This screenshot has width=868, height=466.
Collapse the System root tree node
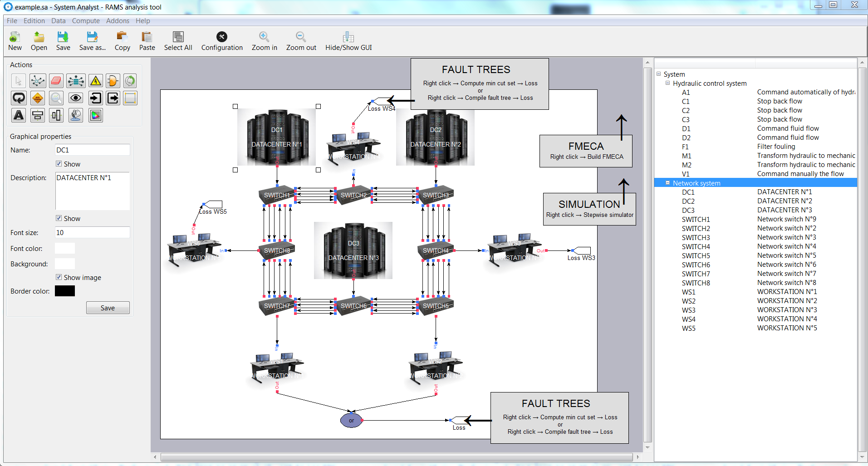coord(659,74)
